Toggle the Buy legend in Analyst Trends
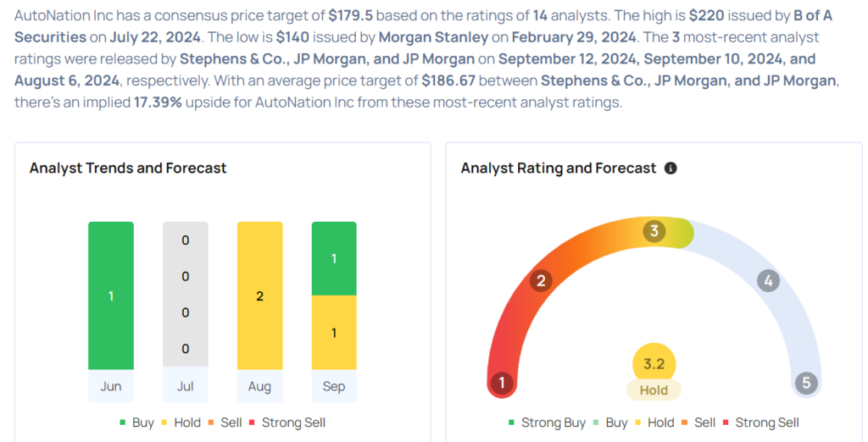The image size is (868, 442). click(x=136, y=423)
